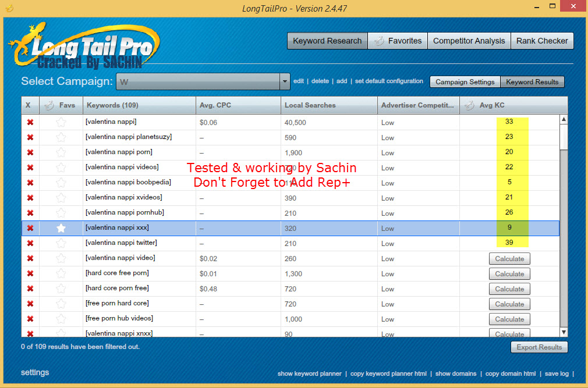Open the Favorites tab
Screen dimensions: 588x388
398,41
